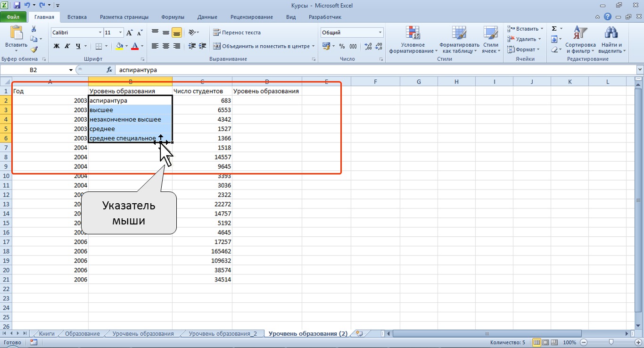This screenshot has height=348, width=644.
Task: Save the workbook from the quick access toolbar
Action: tap(17, 6)
